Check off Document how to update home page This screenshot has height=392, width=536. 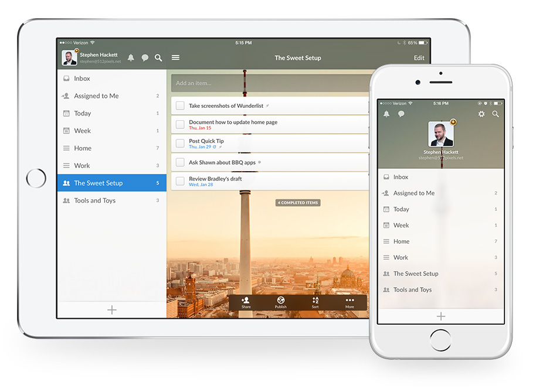(180, 125)
